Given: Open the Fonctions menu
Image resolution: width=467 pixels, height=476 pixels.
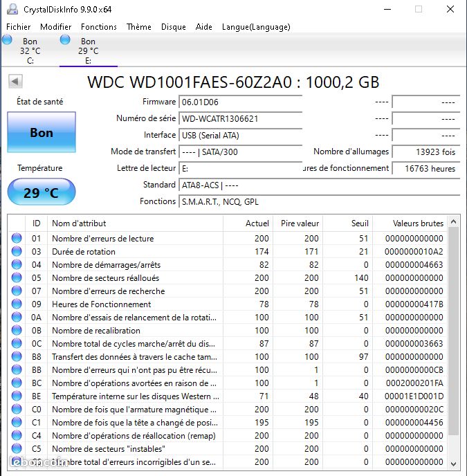Looking at the screenshot, I should coord(99,27).
